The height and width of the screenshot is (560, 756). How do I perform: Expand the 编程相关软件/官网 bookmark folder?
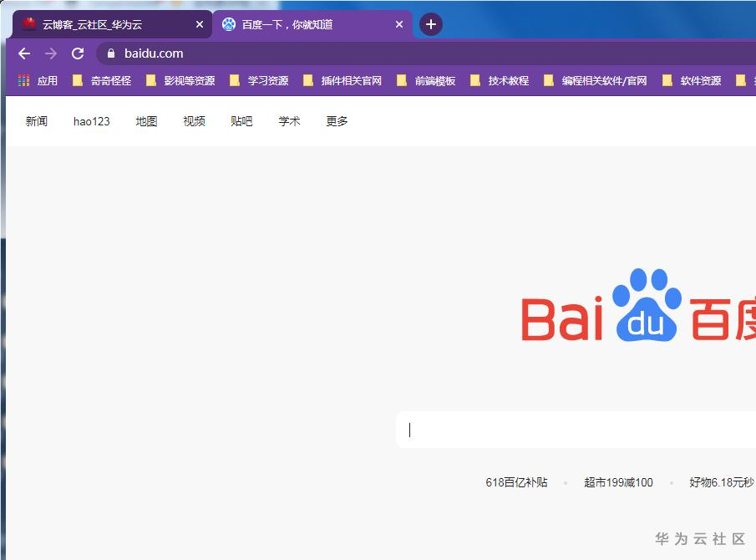click(595, 80)
